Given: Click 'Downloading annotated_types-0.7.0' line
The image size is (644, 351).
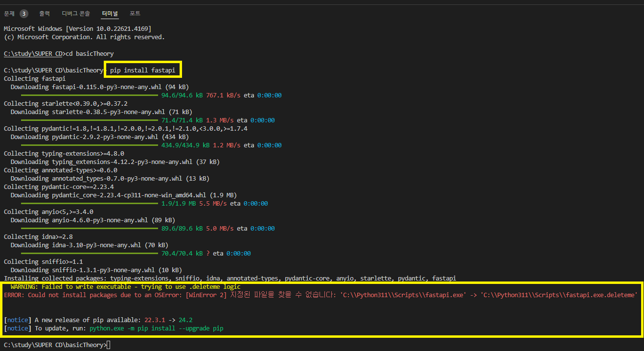Looking at the screenshot, I should coord(110,178).
